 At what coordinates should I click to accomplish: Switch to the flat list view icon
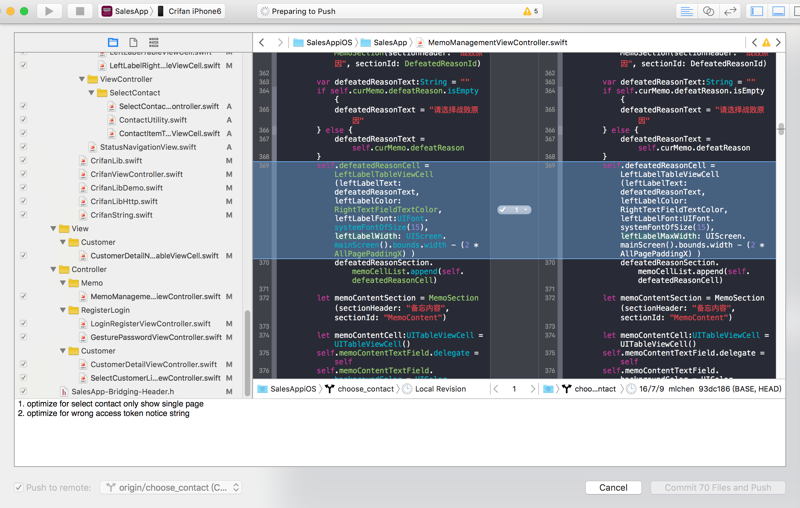[x=153, y=42]
